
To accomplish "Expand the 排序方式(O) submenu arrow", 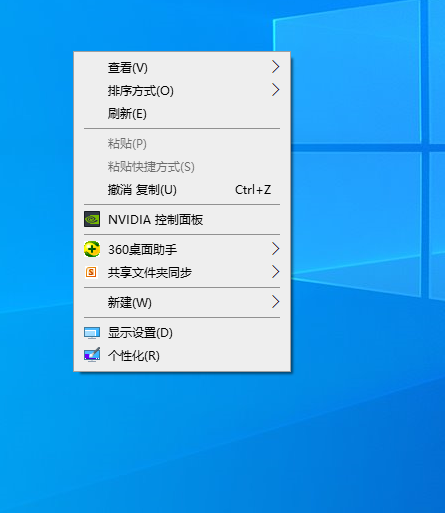I will [275, 90].
